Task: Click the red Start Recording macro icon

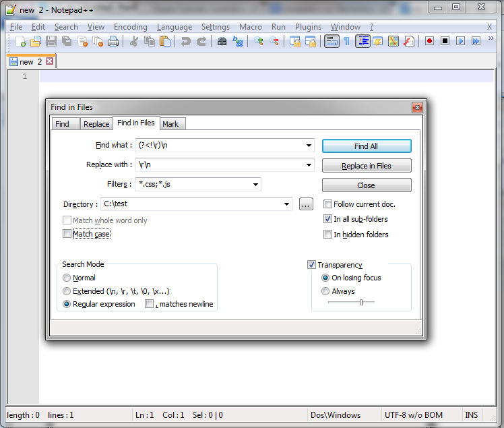Action: click(x=429, y=41)
